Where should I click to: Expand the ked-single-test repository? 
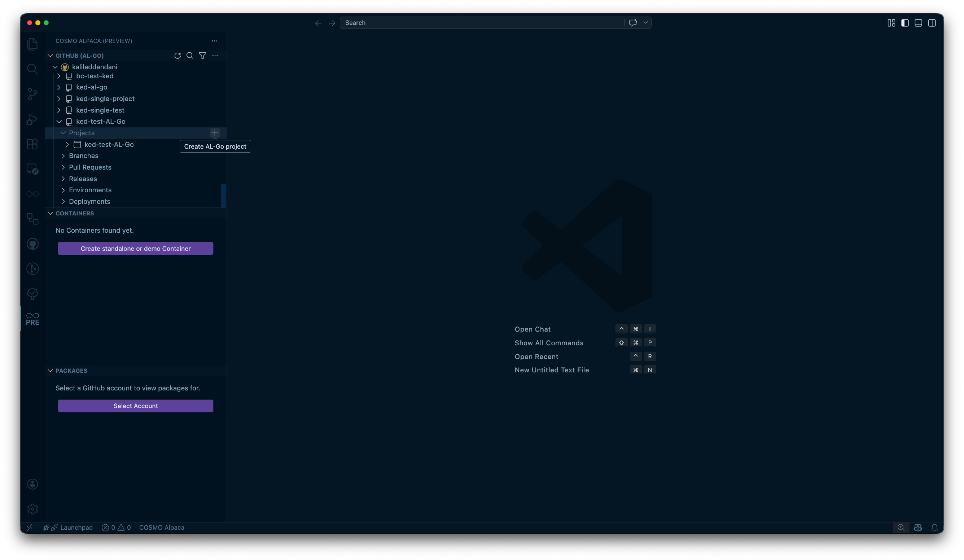[59, 110]
